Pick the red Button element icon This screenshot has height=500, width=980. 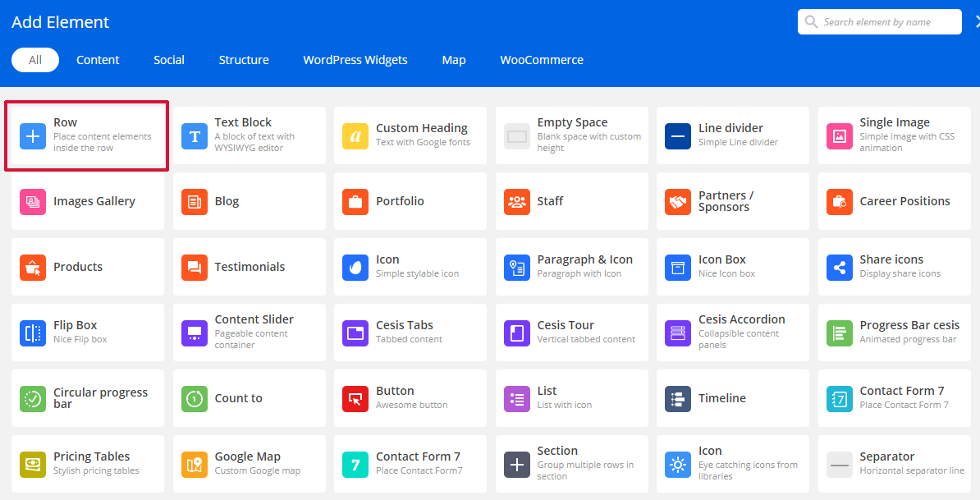pyautogui.click(x=355, y=398)
